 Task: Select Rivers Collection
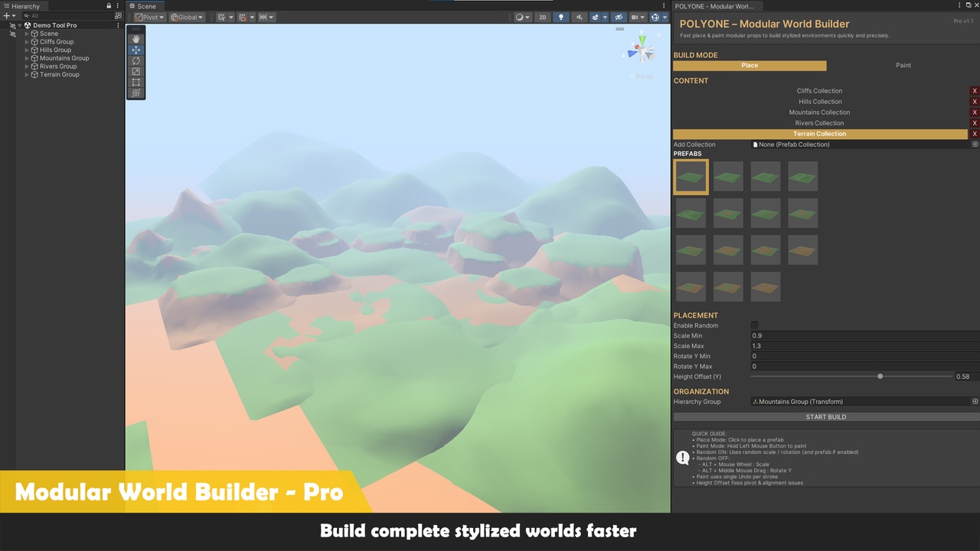819,123
